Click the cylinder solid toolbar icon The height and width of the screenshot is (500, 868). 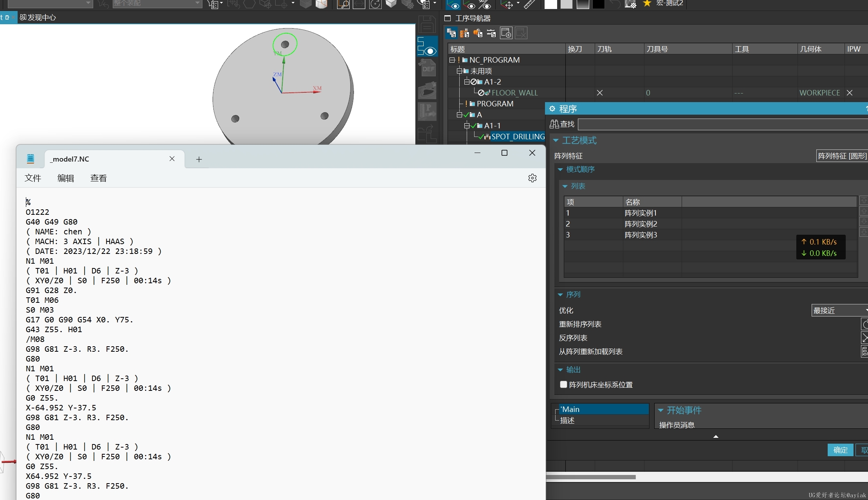pyautogui.click(x=321, y=4)
